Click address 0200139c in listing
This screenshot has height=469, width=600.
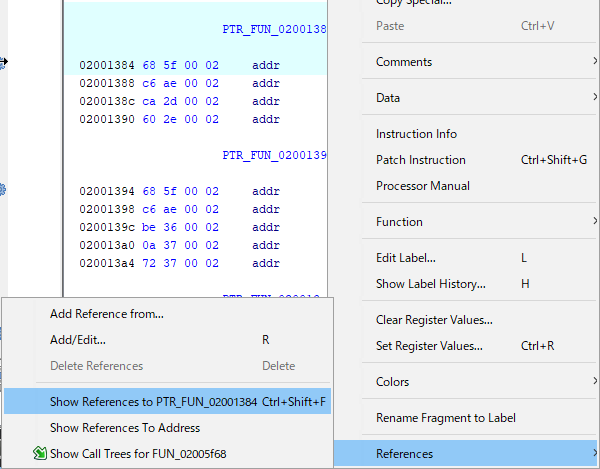pos(107,227)
